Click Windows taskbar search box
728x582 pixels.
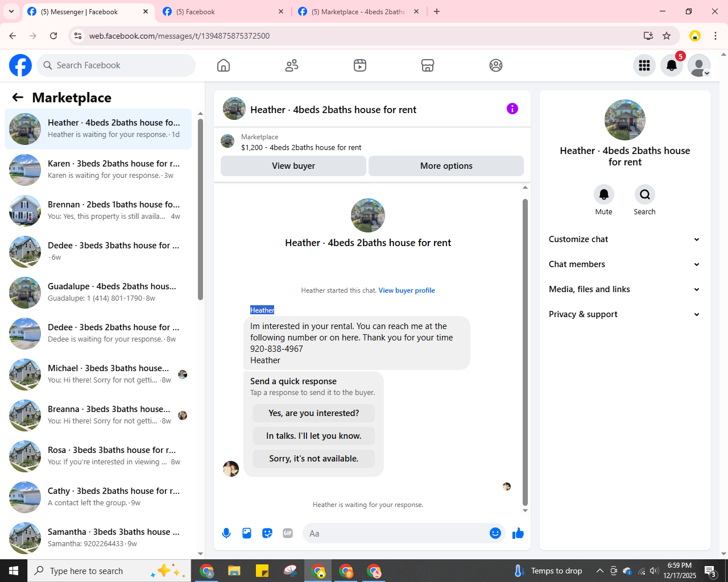109,571
